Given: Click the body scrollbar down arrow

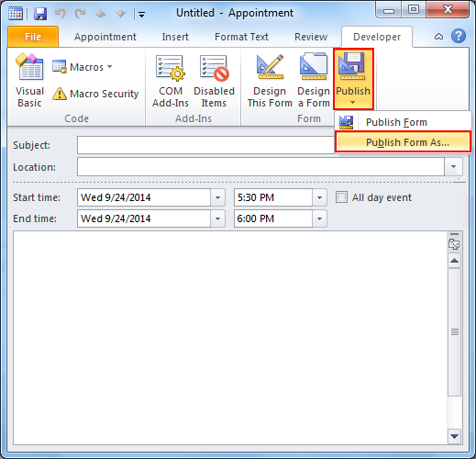Looking at the screenshot, I should pyautogui.click(x=454, y=436).
